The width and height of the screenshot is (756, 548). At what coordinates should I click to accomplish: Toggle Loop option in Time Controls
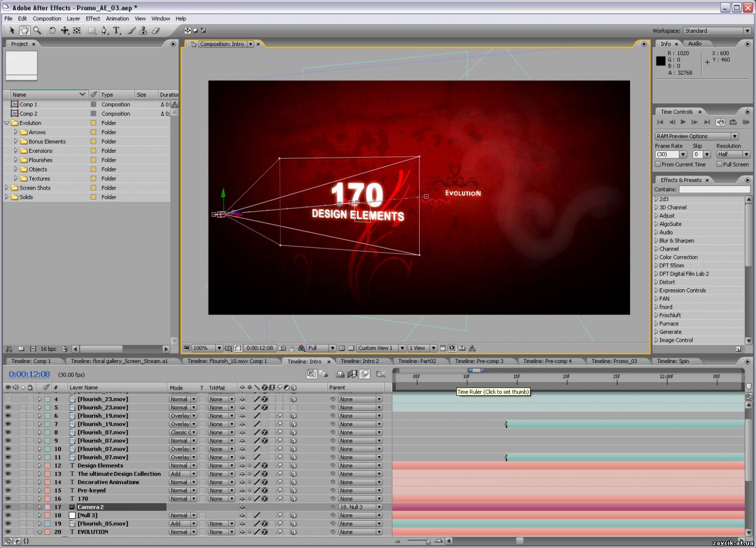click(733, 122)
